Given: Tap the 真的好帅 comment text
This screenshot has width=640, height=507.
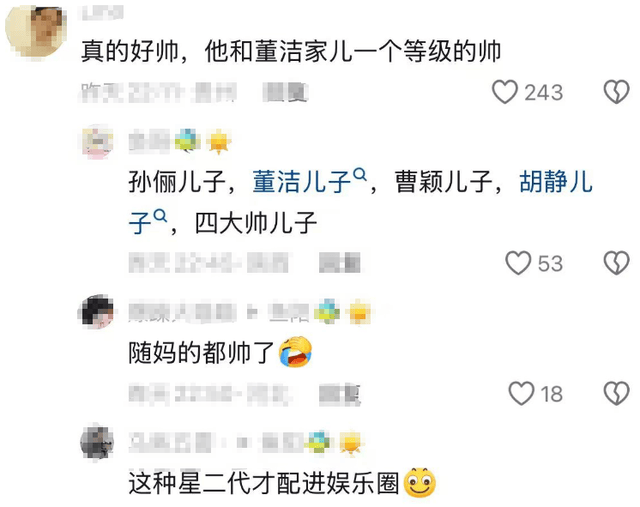Looking at the screenshot, I should coord(291,51).
